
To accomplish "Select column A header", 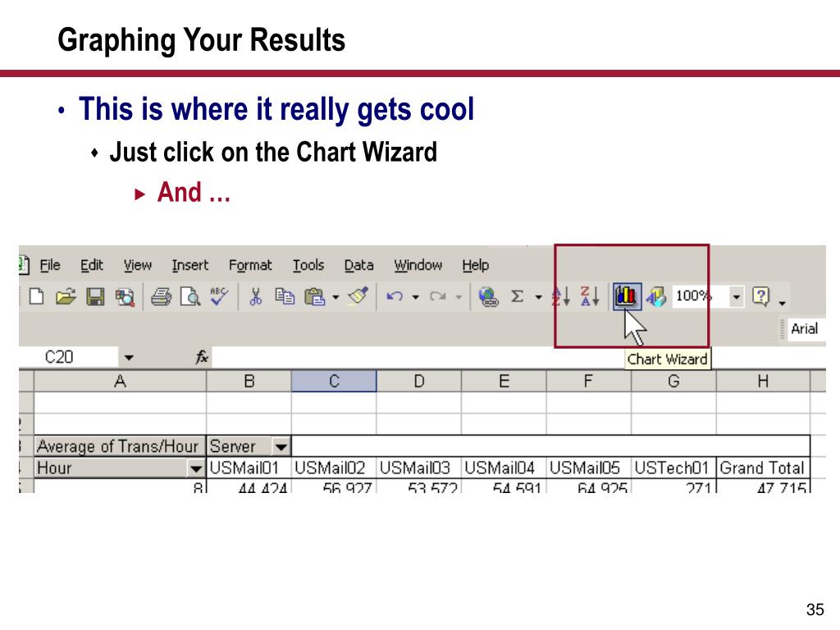I will click(x=120, y=381).
